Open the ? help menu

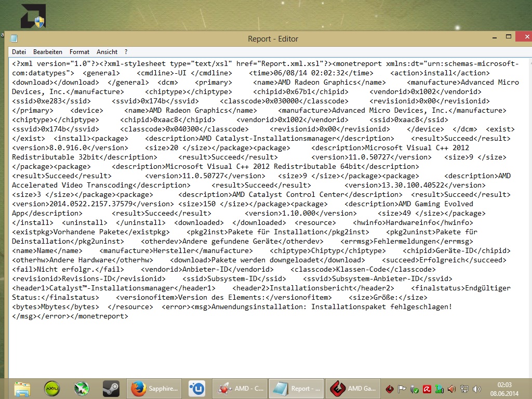(x=126, y=52)
